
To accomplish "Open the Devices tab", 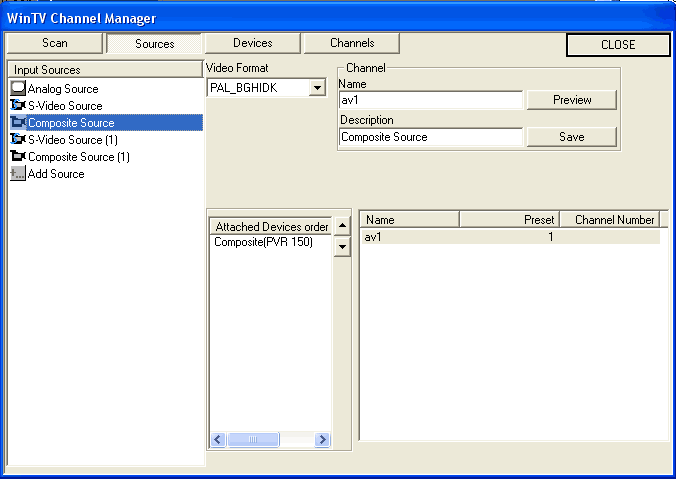I will point(252,43).
